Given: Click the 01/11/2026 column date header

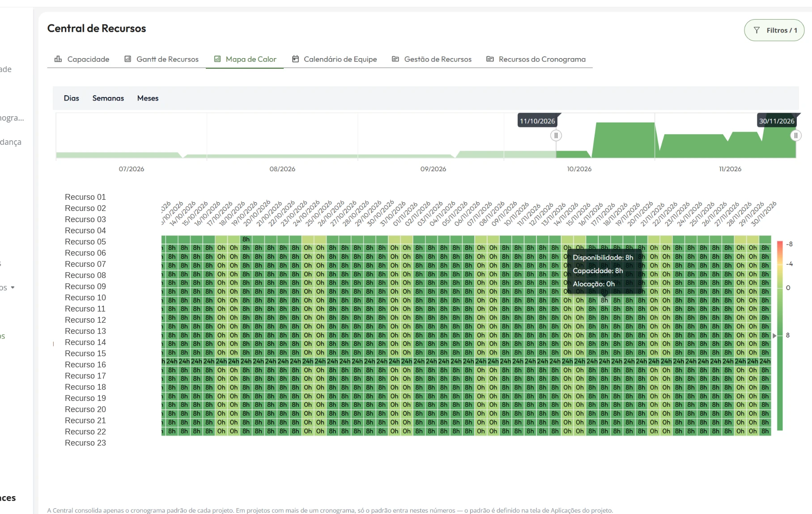Looking at the screenshot, I should (405, 214).
